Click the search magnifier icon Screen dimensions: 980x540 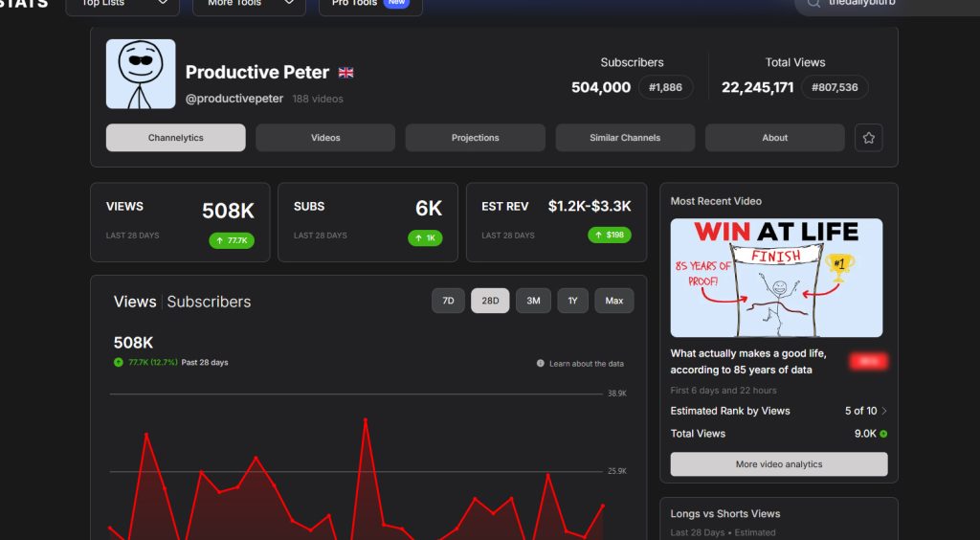[813, 3]
